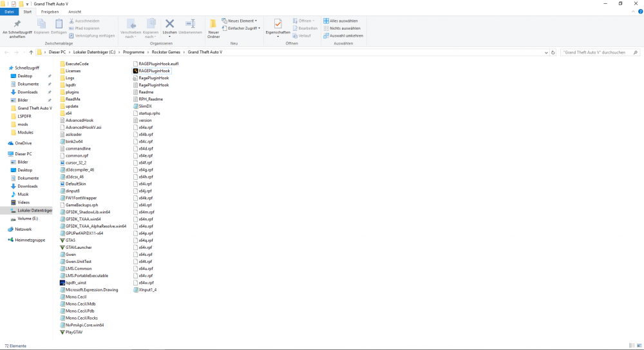
Task: Select the plugins folder
Action: [70, 92]
